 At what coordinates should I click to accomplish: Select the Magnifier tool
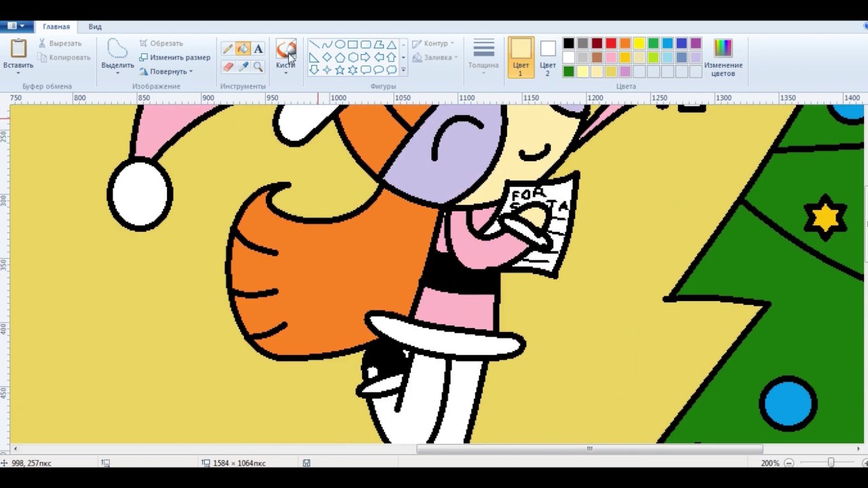258,66
